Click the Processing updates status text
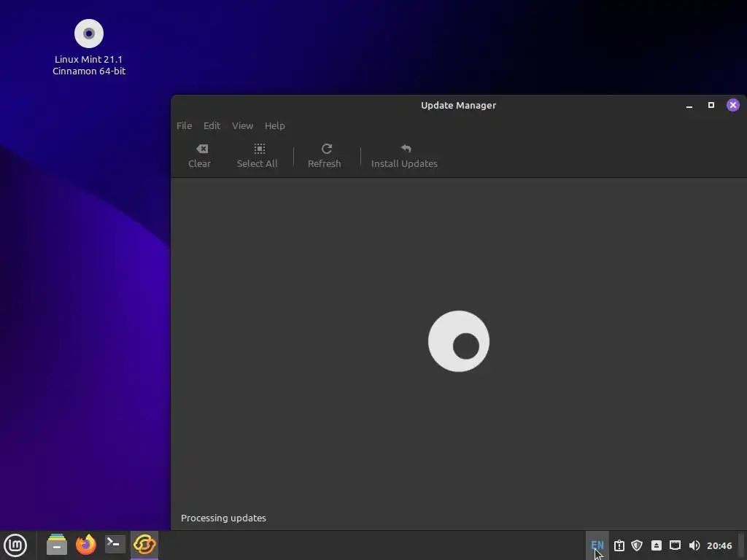 pos(223,518)
